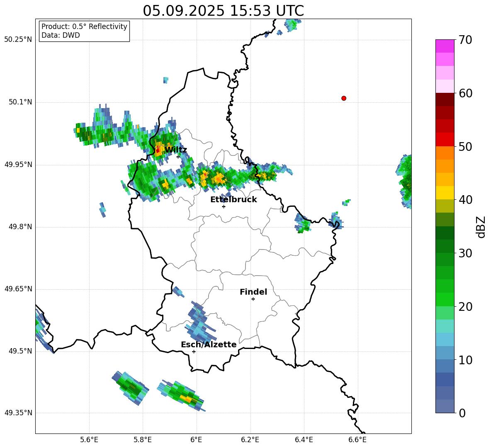This screenshot has width=491, height=448.
Task: Click the 6.4°E longitude label
Action: (304, 440)
